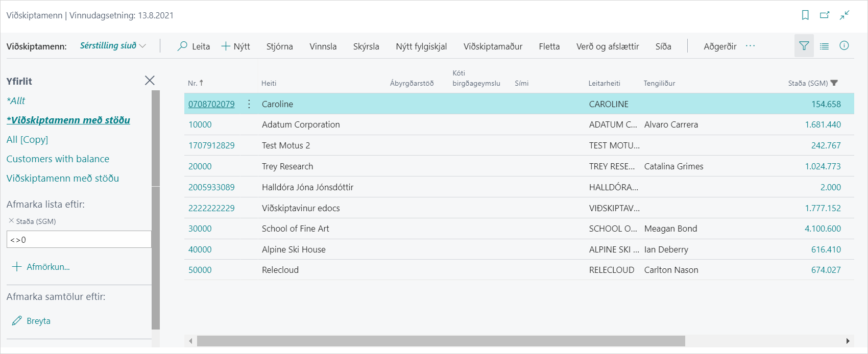
Task: Click Nýtt to create a customer
Action: point(235,46)
